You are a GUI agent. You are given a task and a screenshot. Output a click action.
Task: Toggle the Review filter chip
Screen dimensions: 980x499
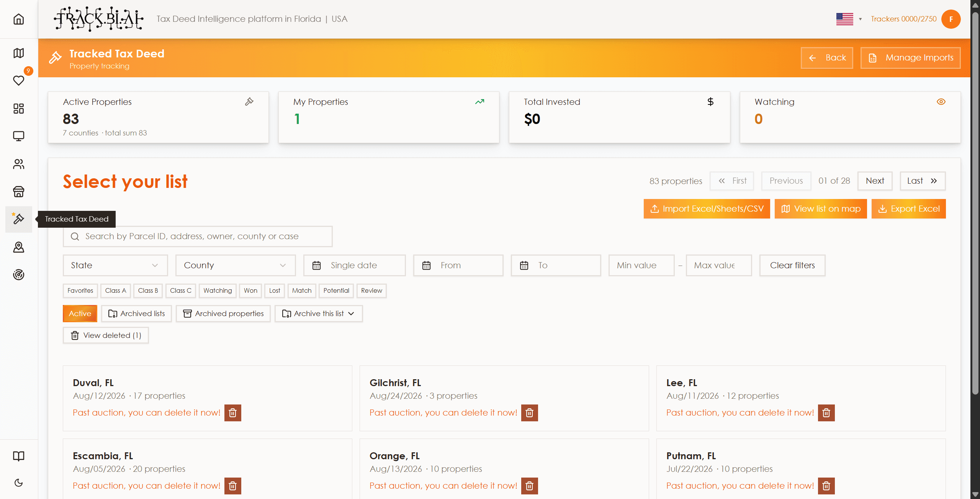pyautogui.click(x=371, y=290)
